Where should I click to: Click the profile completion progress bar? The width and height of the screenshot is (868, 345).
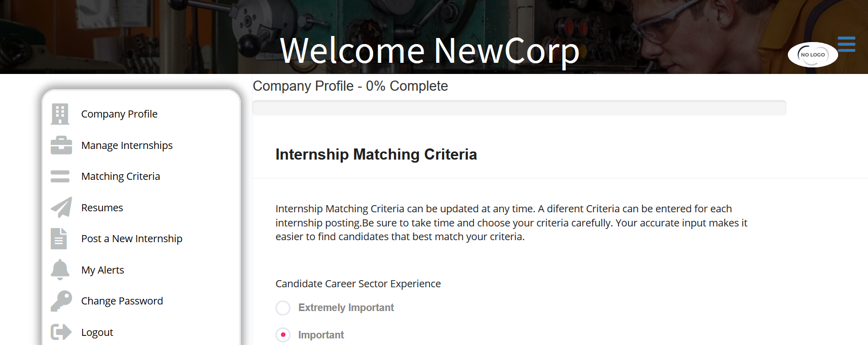[x=519, y=108]
